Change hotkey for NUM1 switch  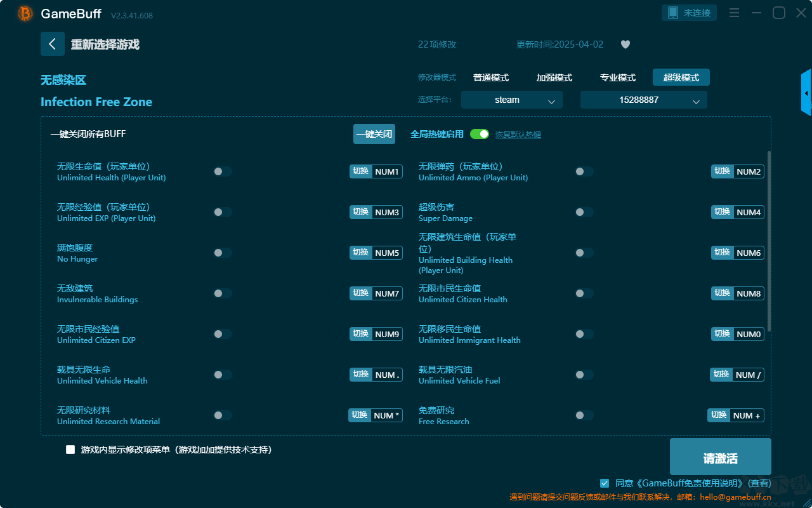(376, 171)
